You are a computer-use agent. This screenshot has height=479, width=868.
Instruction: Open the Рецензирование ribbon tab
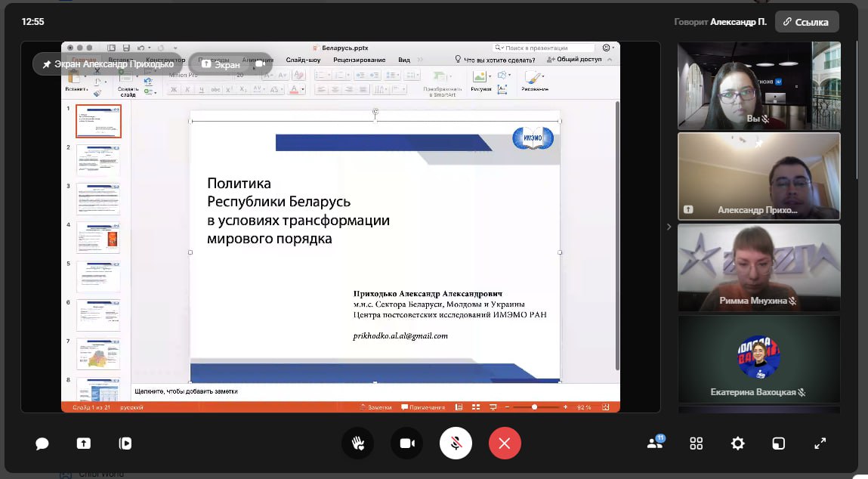click(x=360, y=60)
